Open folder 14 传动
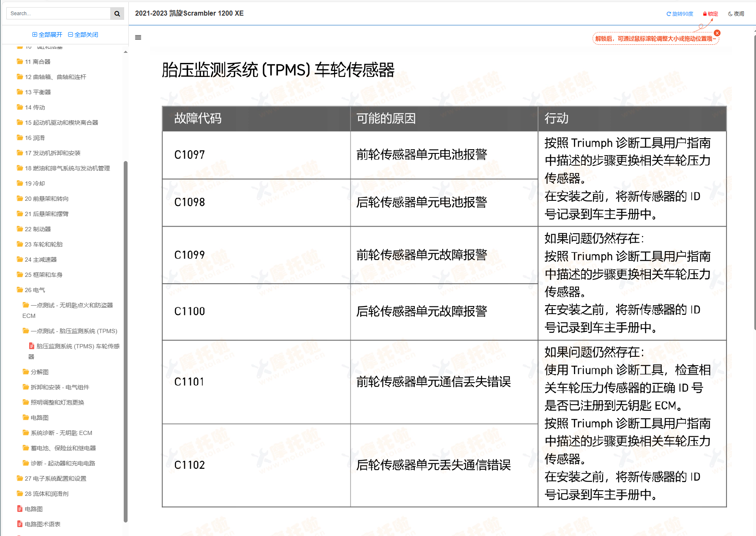The image size is (756, 536). [31, 107]
